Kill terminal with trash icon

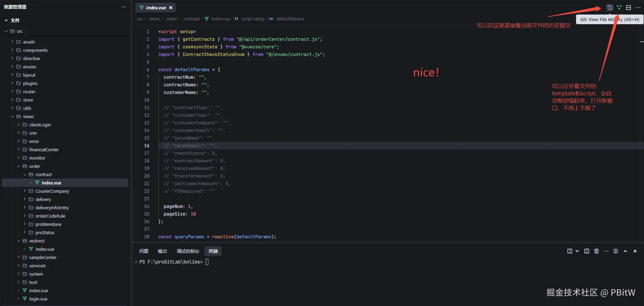(x=596, y=251)
